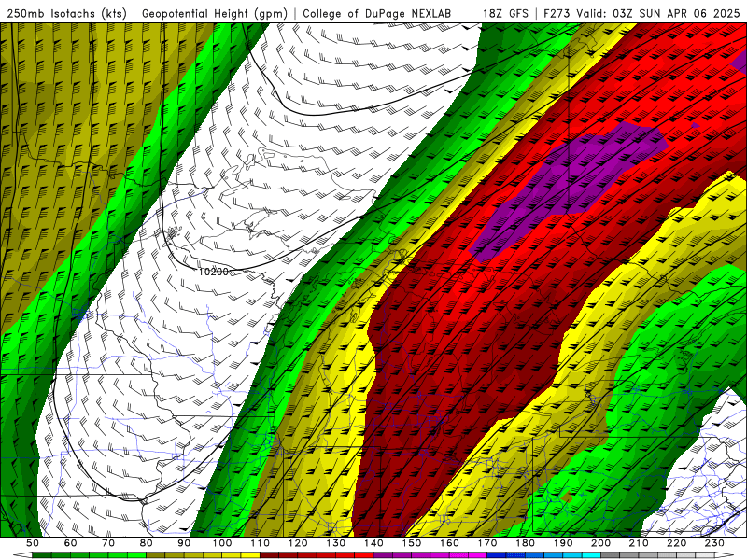Click the 80 label on the color scale

click(x=147, y=543)
